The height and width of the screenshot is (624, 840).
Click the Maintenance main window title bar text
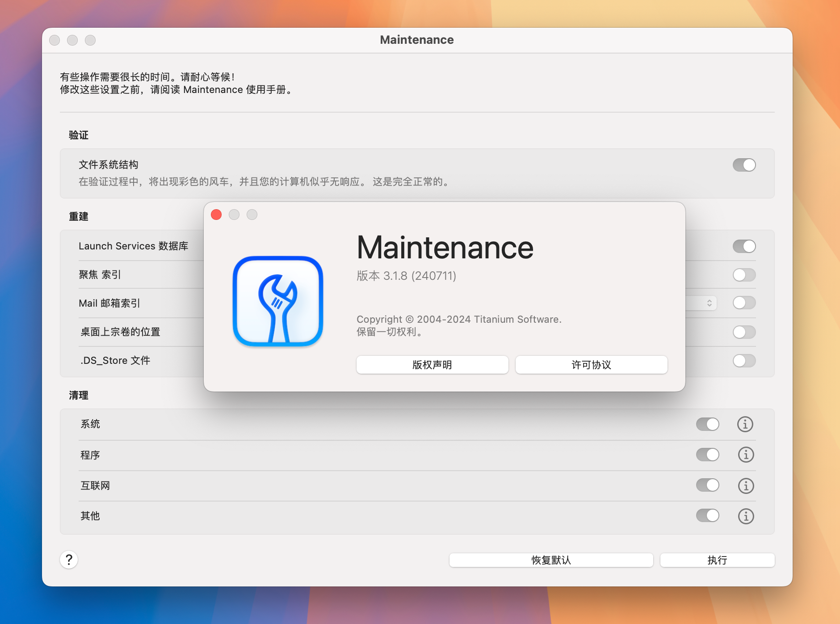pyautogui.click(x=417, y=40)
